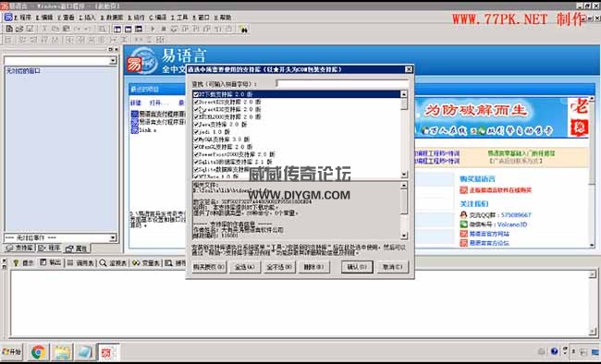Click the New file toolbar icon

click(9, 29)
